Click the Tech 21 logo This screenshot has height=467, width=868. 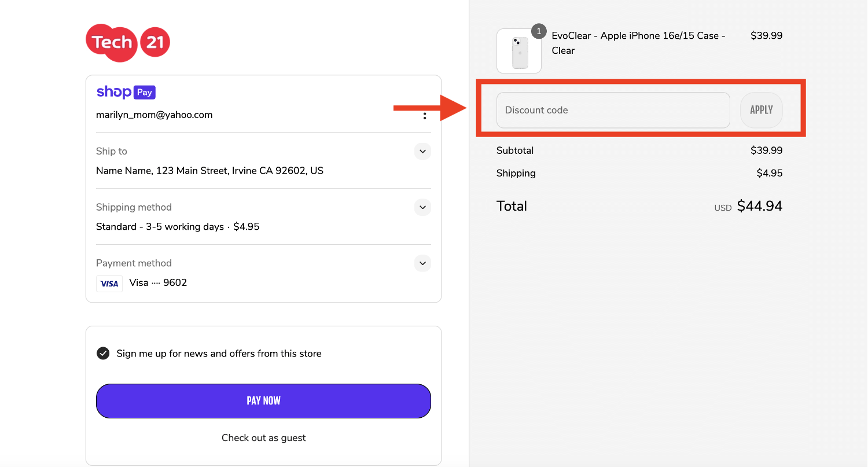click(128, 43)
